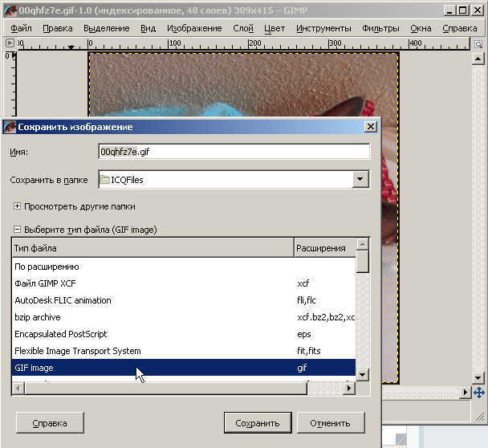This screenshot has width=488, height=448.
Task: Close the save image dialog
Action: [370, 127]
